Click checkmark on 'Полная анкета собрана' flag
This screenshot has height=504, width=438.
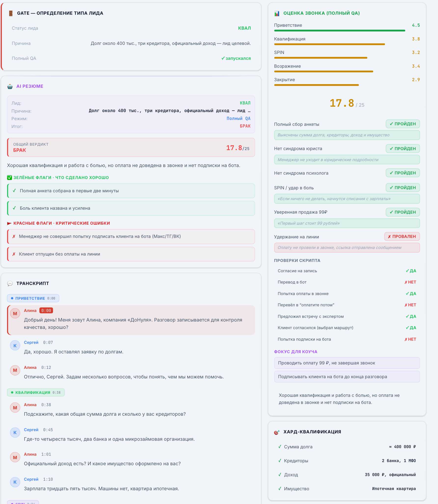coord(14,191)
